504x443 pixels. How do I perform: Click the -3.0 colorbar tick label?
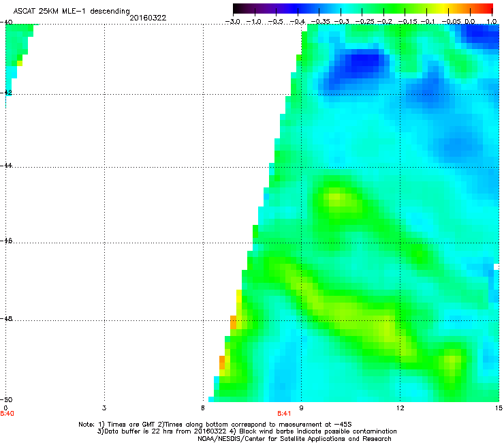click(233, 22)
